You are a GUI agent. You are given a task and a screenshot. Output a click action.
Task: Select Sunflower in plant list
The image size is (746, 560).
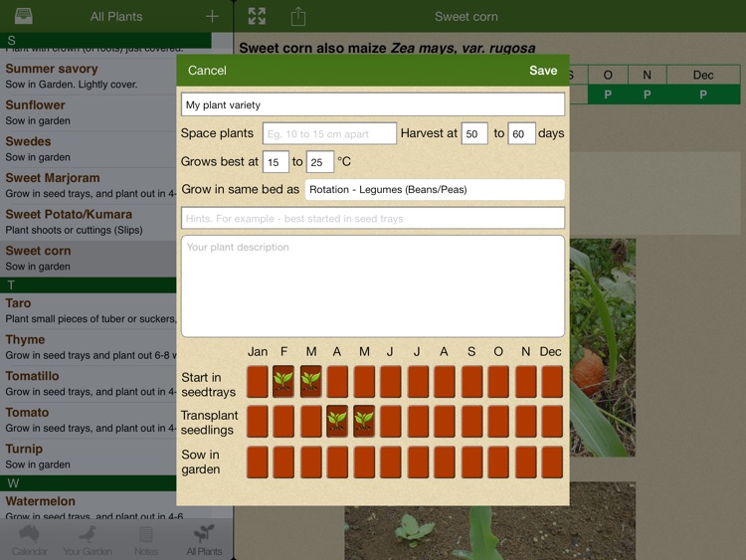click(x=88, y=112)
